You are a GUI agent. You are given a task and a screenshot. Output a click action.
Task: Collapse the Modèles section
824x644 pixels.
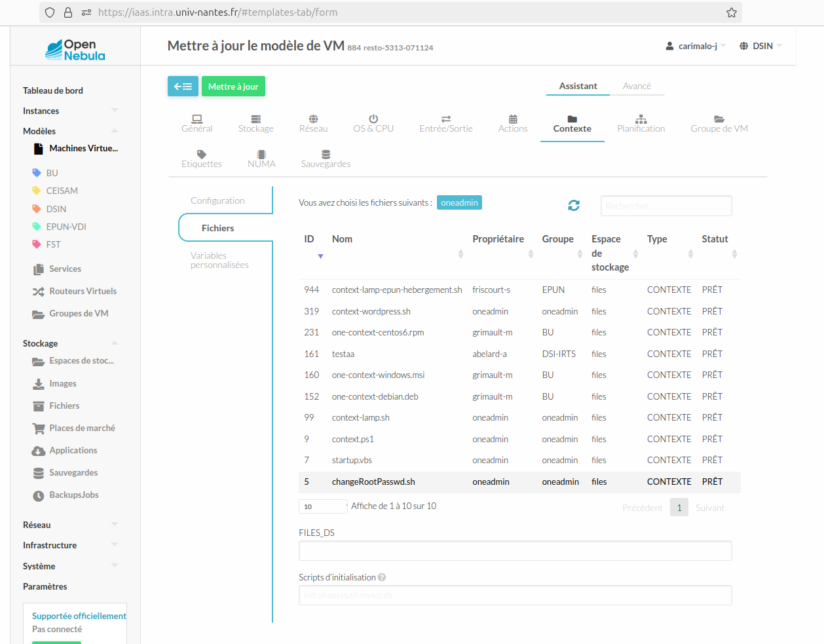tap(115, 130)
